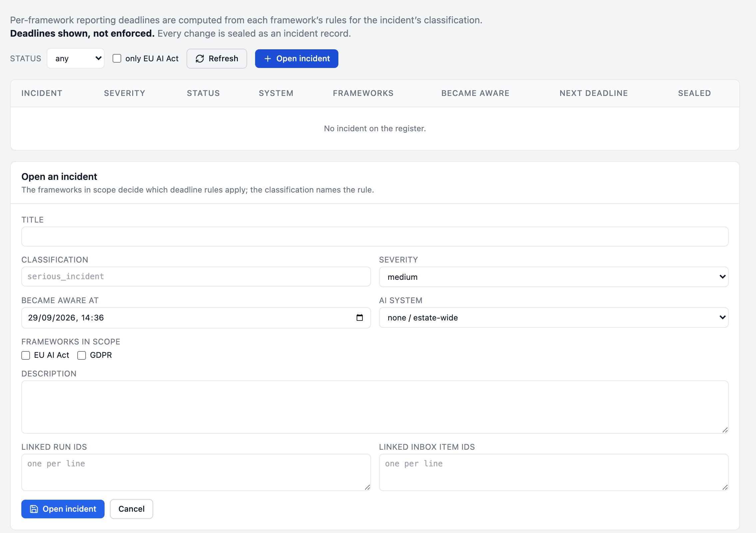Click into the Description textarea

pos(375,407)
